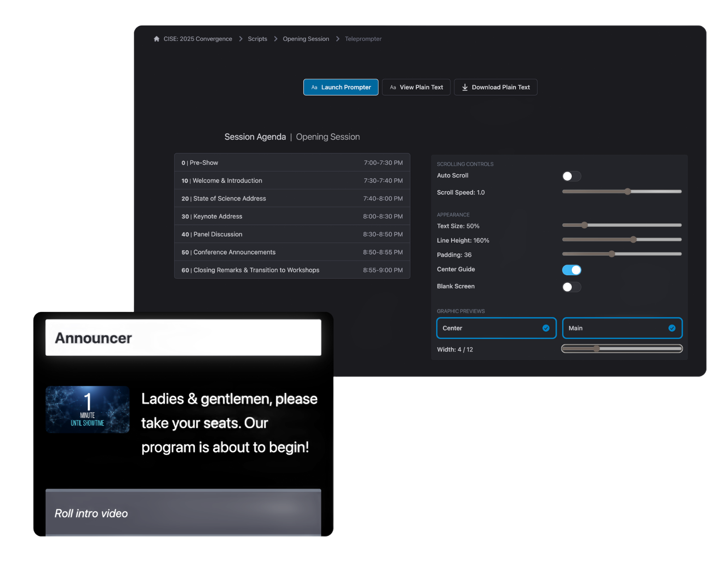Select the 0 | Pre-Show agenda row
This screenshot has height=575, width=728.
pyautogui.click(x=292, y=162)
